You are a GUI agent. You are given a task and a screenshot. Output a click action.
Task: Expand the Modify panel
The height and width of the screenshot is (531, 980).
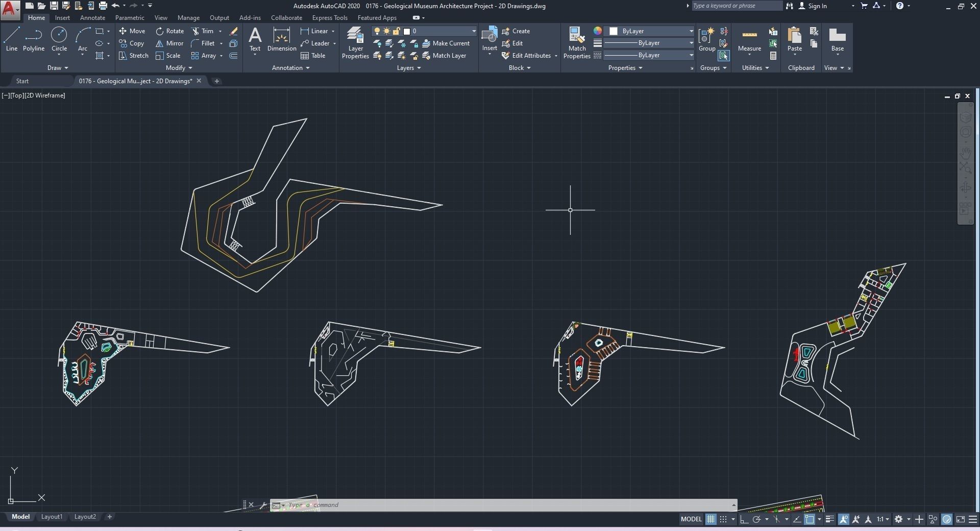pos(179,68)
